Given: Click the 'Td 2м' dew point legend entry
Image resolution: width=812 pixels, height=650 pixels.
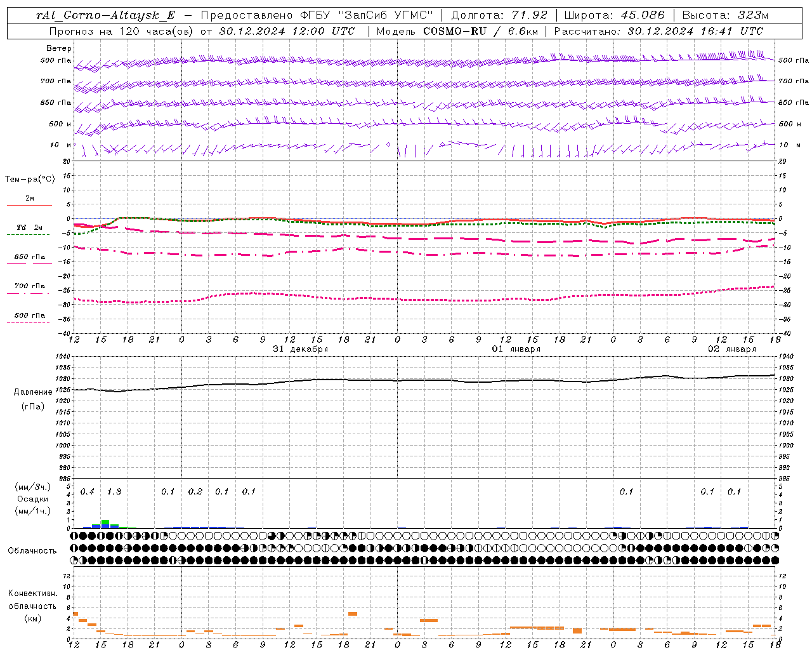Looking at the screenshot, I should click(x=29, y=227).
